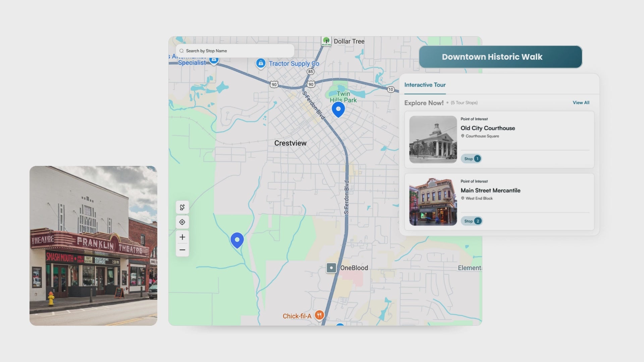This screenshot has height=362, width=644.
Task: Zoom in with the plus button
Action: (x=182, y=237)
